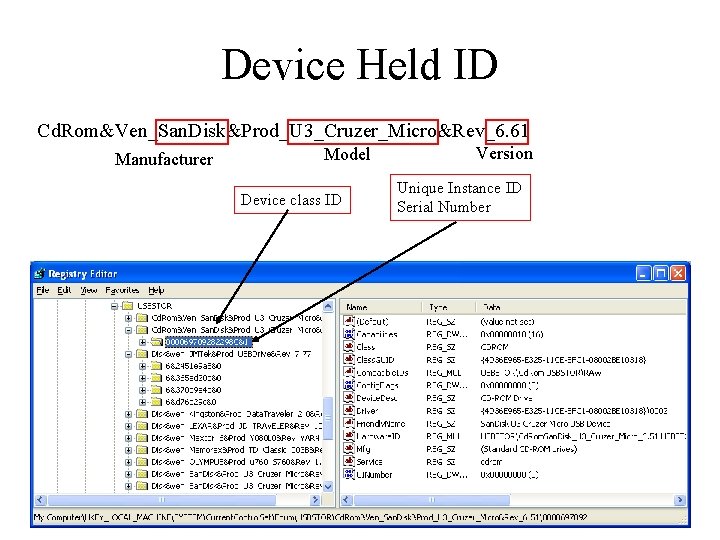The image size is (720, 540).
Task: Click the Capabilities DWORD value icon
Action: (x=349, y=334)
